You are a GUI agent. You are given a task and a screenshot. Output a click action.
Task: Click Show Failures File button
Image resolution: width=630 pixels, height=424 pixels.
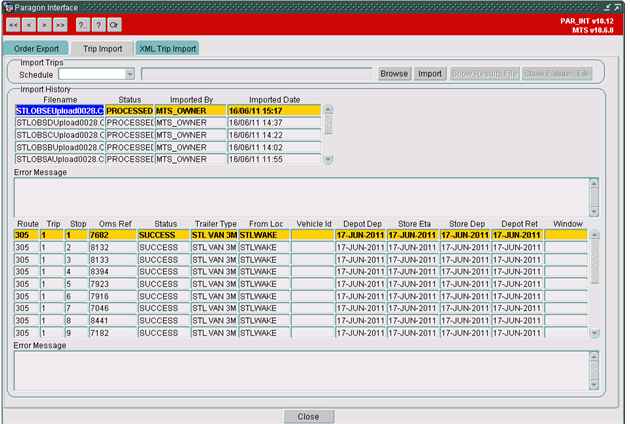click(557, 74)
